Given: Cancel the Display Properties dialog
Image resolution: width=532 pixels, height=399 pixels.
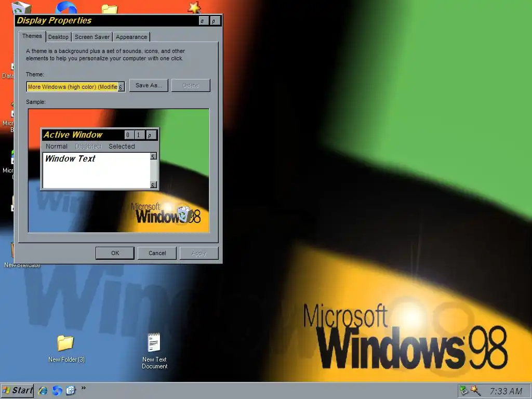Looking at the screenshot, I should coord(157,253).
